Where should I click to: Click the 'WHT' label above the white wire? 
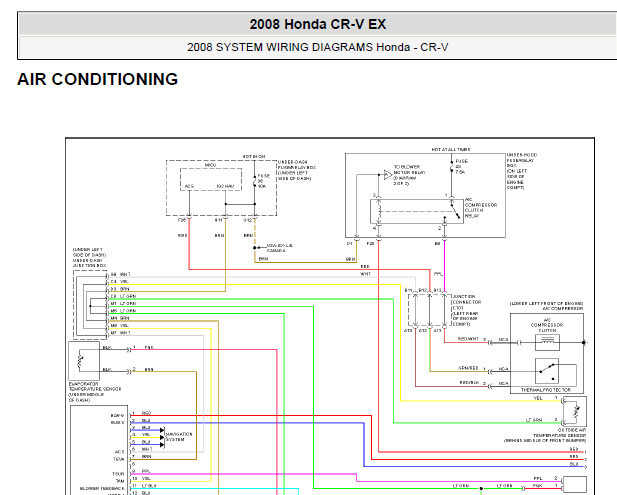pyautogui.click(x=365, y=274)
